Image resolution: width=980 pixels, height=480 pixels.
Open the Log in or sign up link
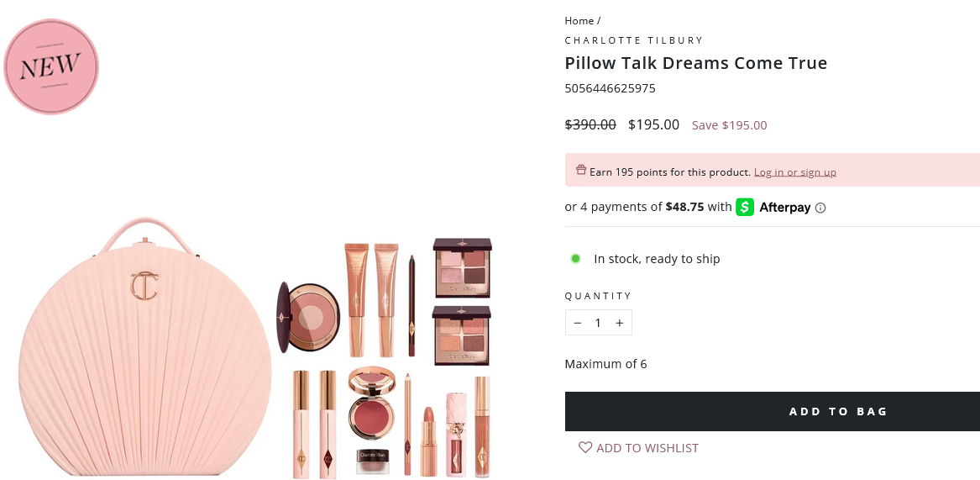point(795,172)
